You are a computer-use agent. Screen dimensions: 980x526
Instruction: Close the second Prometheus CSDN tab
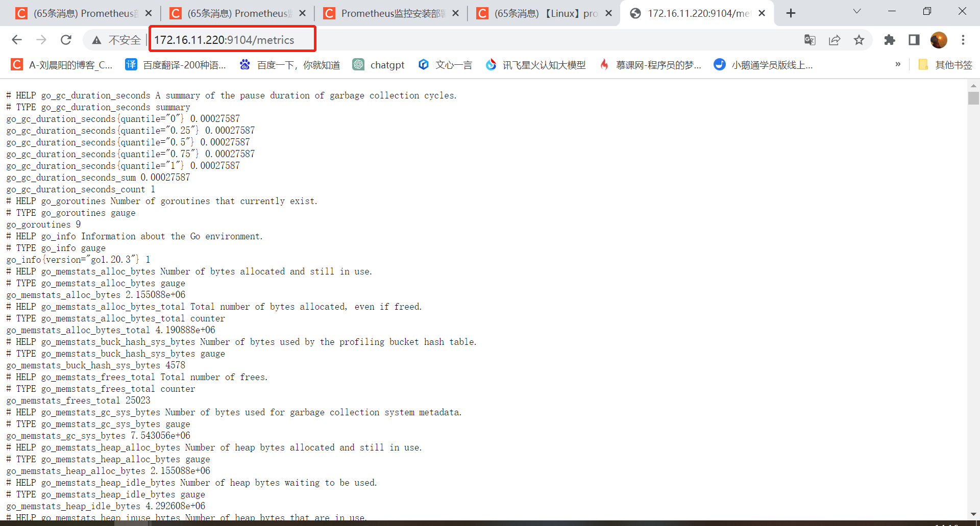click(x=303, y=13)
